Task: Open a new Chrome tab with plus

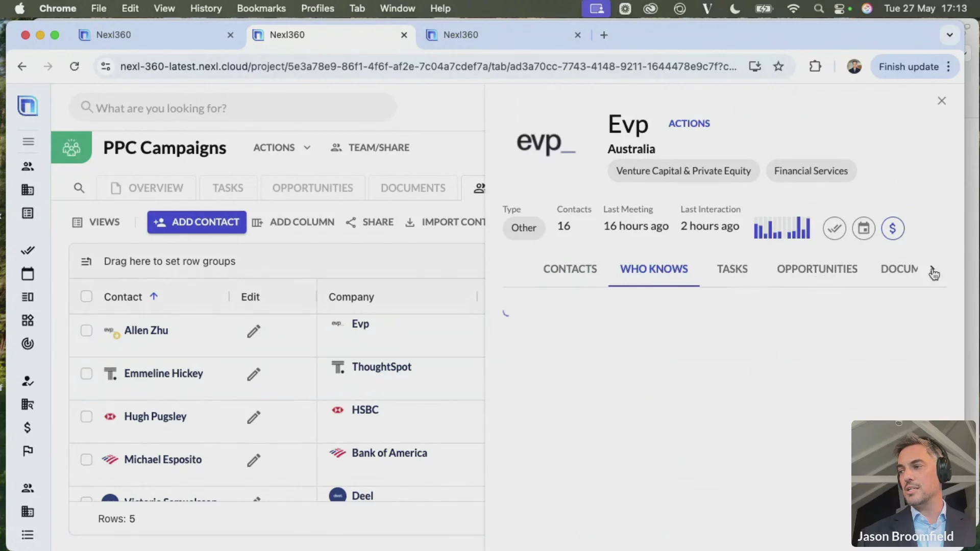Action: coord(604,35)
